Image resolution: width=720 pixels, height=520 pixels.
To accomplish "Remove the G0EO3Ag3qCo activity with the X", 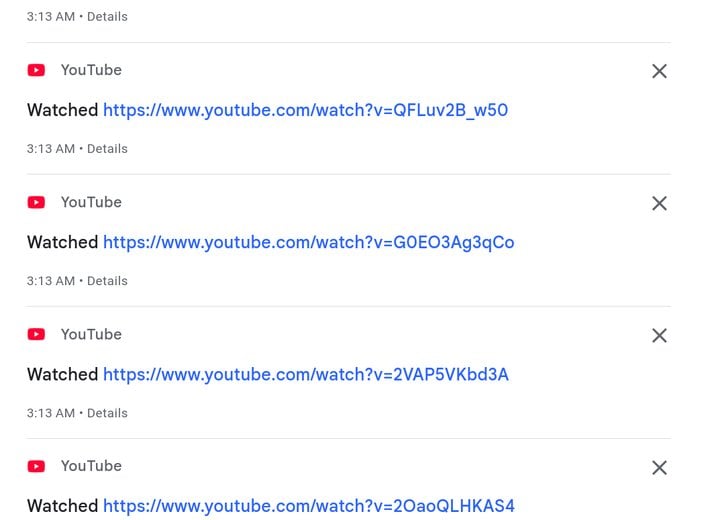I will click(x=659, y=203).
